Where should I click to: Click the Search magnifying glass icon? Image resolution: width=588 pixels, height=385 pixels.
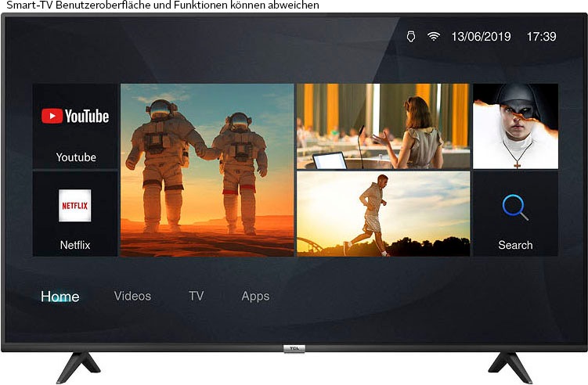click(515, 207)
